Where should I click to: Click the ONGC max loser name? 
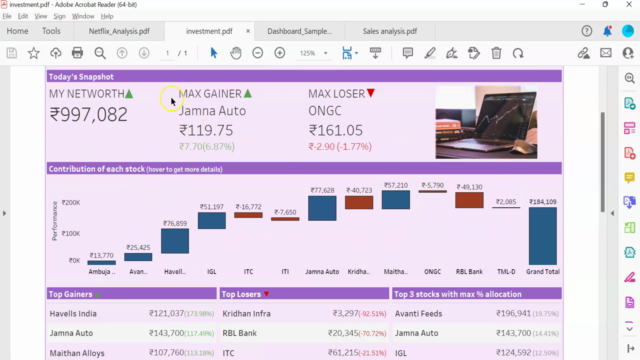click(325, 111)
